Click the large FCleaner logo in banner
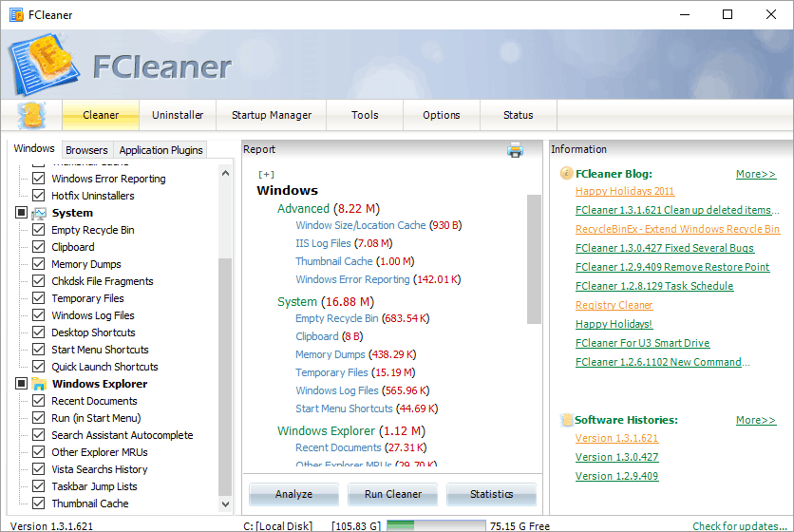The width and height of the screenshot is (794, 532). click(44, 65)
